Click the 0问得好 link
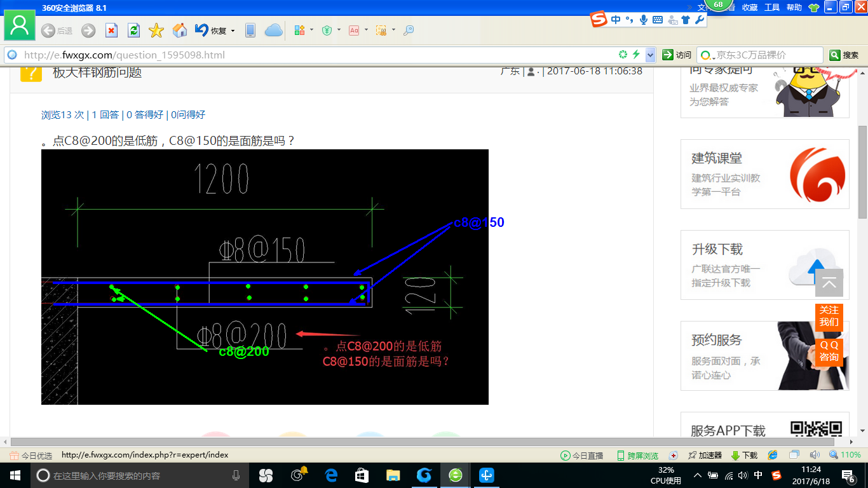 [x=188, y=115]
